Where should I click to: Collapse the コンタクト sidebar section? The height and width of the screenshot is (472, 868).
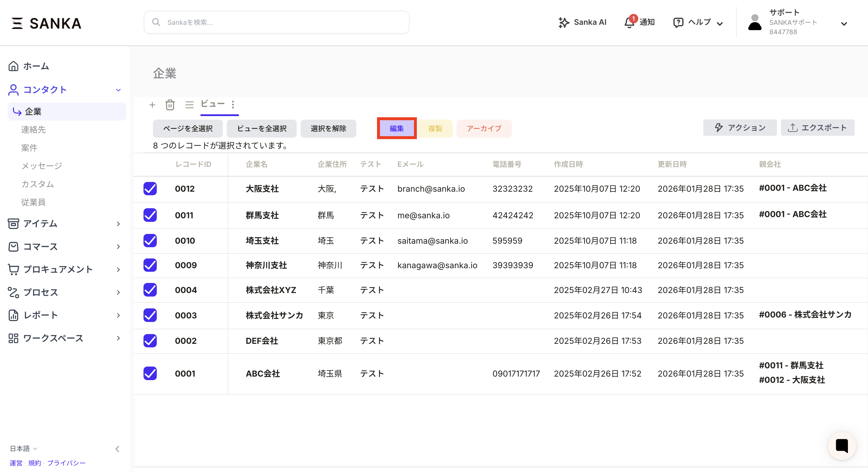(x=118, y=90)
